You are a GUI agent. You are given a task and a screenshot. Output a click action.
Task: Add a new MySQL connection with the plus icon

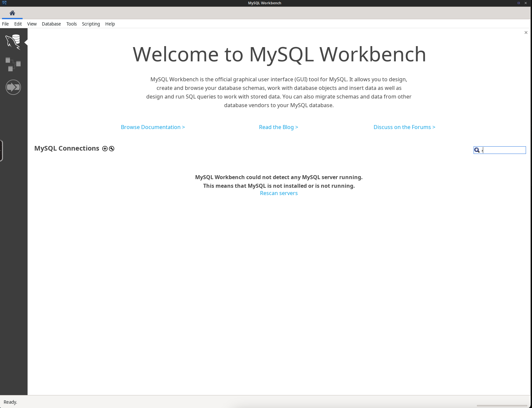(105, 149)
